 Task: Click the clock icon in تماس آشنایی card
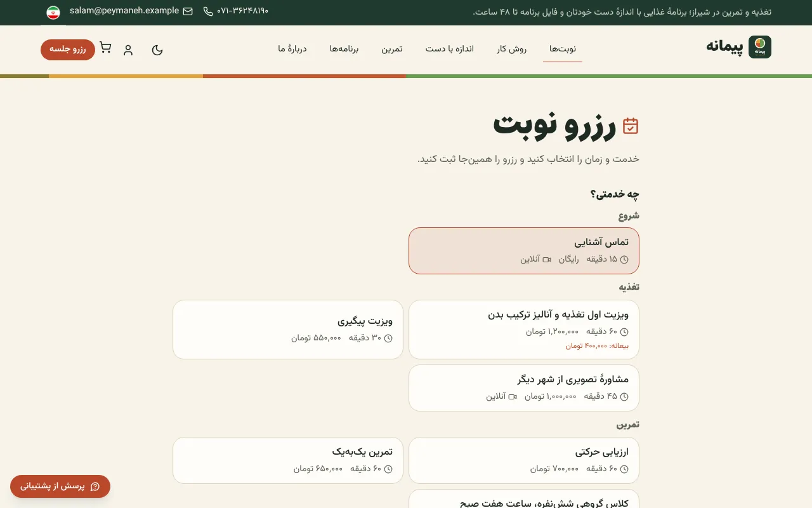[624, 260]
